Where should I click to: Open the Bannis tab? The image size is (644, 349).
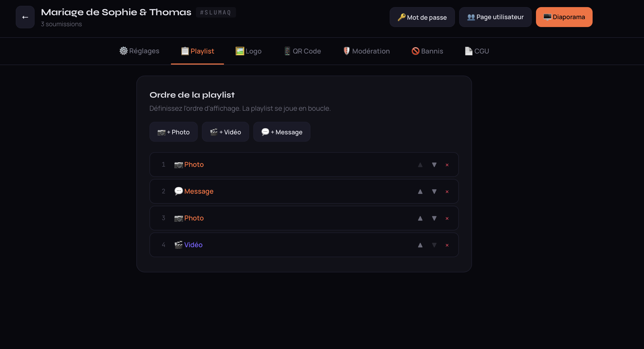pyautogui.click(x=427, y=51)
